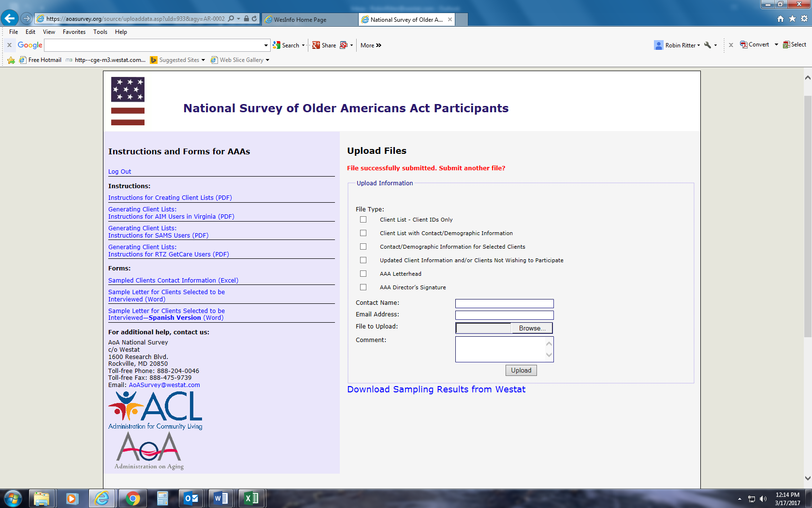Click the Upload button
Image resolution: width=812 pixels, height=508 pixels.
point(521,371)
